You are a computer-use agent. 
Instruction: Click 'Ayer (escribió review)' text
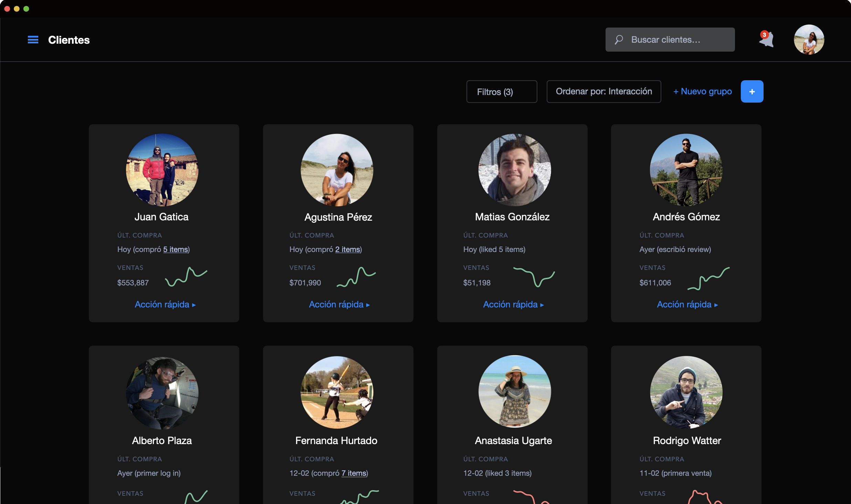click(675, 250)
